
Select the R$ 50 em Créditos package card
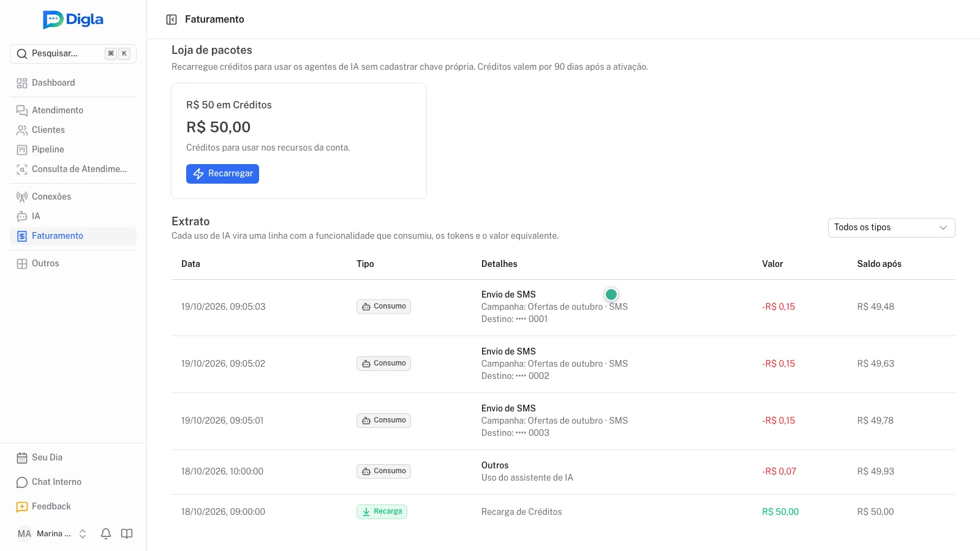point(299,141)
